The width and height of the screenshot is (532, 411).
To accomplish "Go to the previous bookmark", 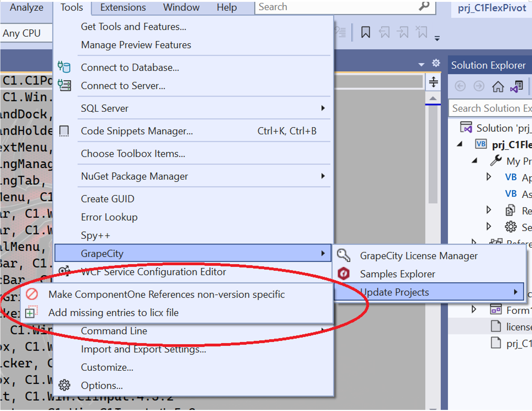I will [x=384, y=32].
